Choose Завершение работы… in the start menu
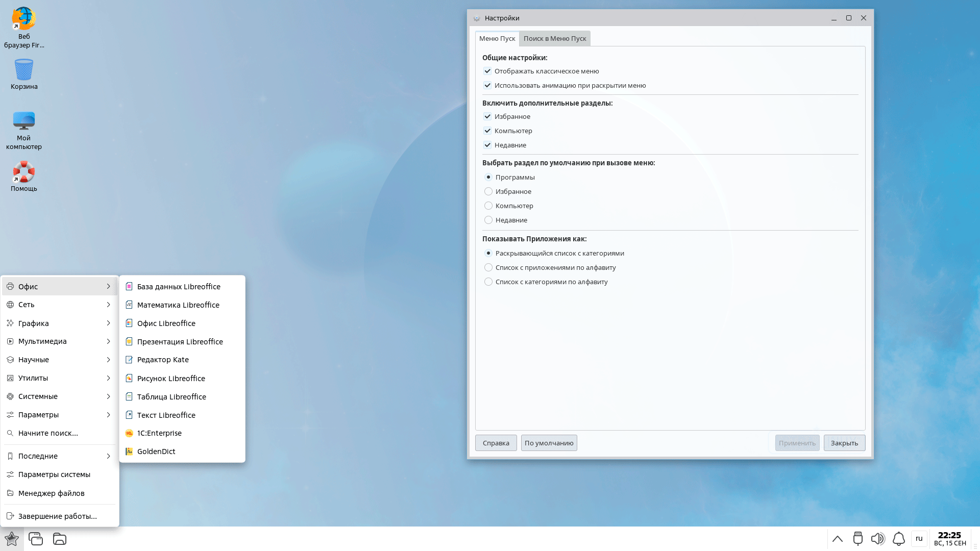Screen dimensions: 980x551 tap(57, 516)
